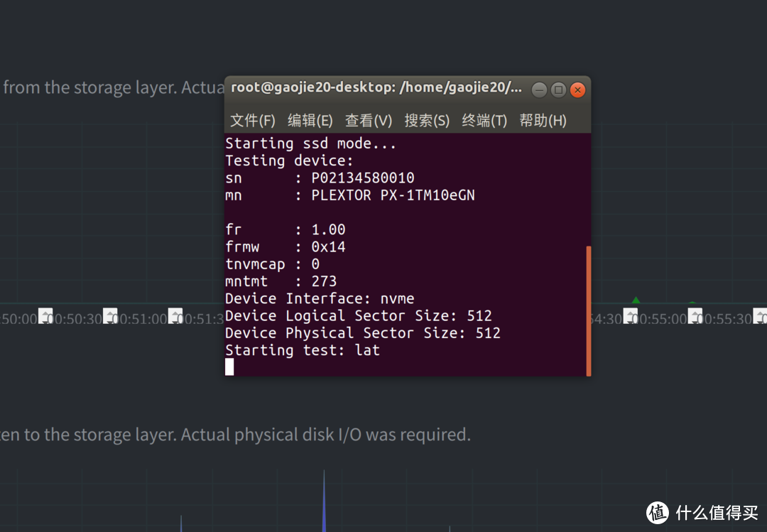Image resolution: width=767 pixels, height=532 pixels.
Task: Click the 'fr' value '1.00'
Action: click(x=328, y=229)
